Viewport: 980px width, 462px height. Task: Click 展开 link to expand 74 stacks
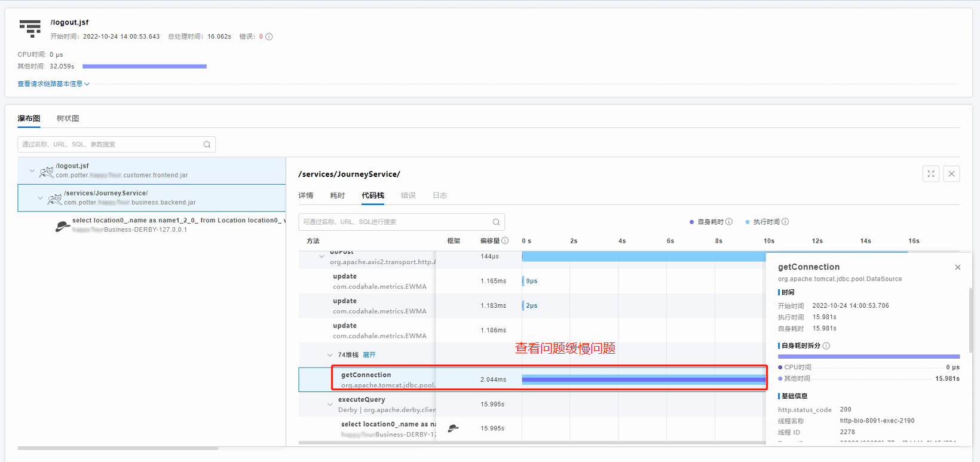click(x=369, y=355)
